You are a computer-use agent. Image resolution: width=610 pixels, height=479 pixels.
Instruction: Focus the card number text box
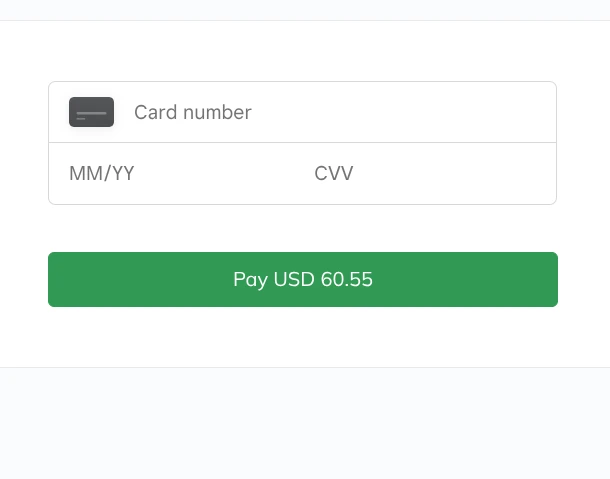click(330, 112)
